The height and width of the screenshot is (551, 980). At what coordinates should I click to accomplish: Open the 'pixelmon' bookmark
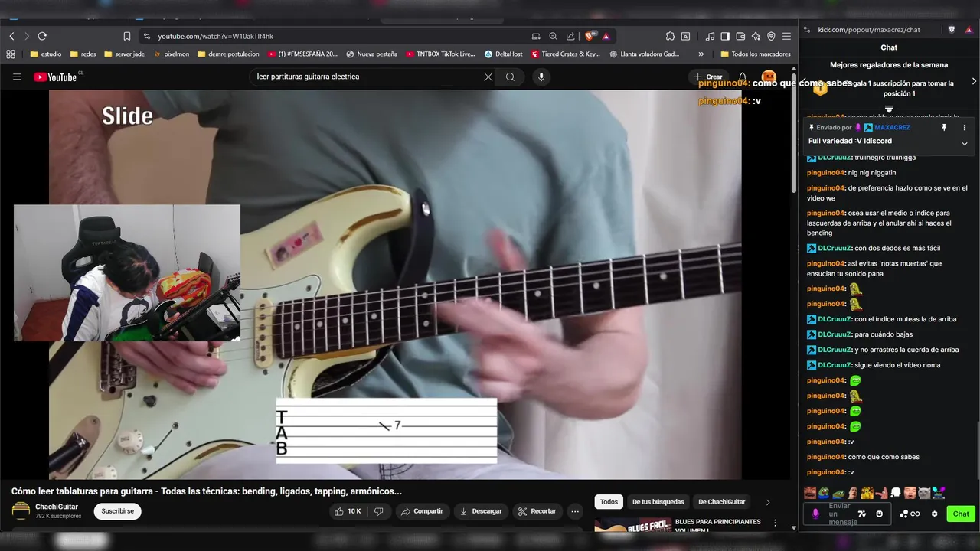tap(171, 54)
